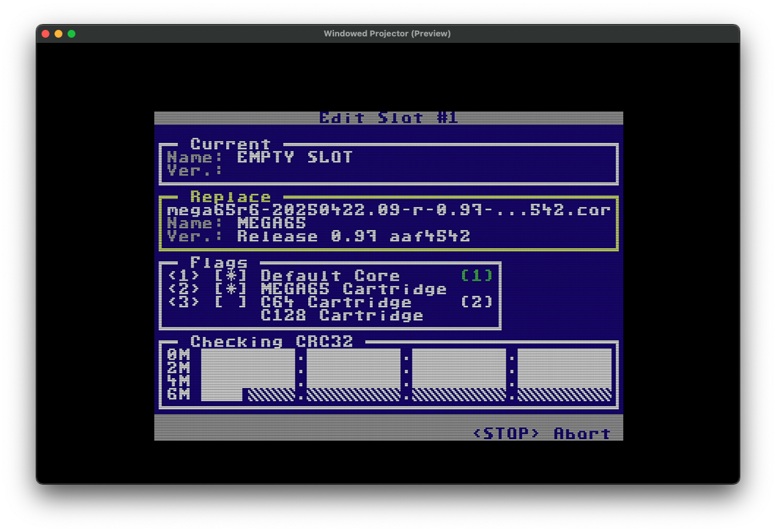Screen dimensions: 776x532
Task: Click the MEGA65 Cartridge label
Action: [354, 289]
